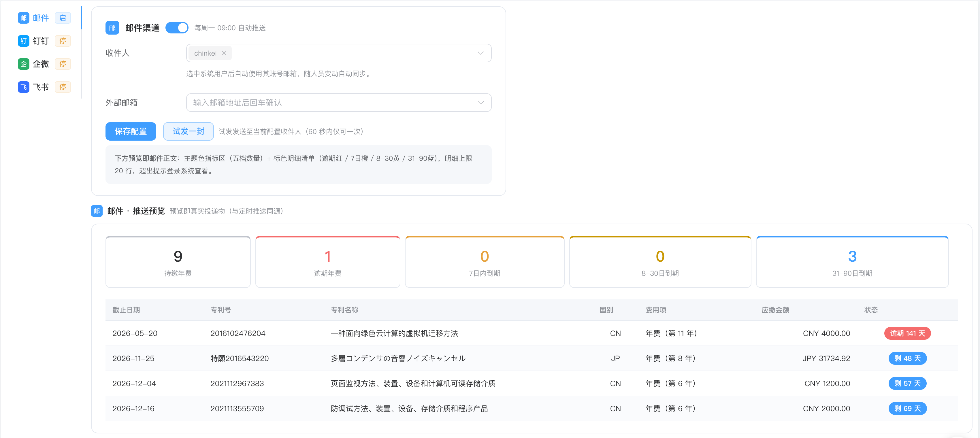Click the 应缴金额 column header
The height and width of the screenshot is (438, 980).
(775, 310)
